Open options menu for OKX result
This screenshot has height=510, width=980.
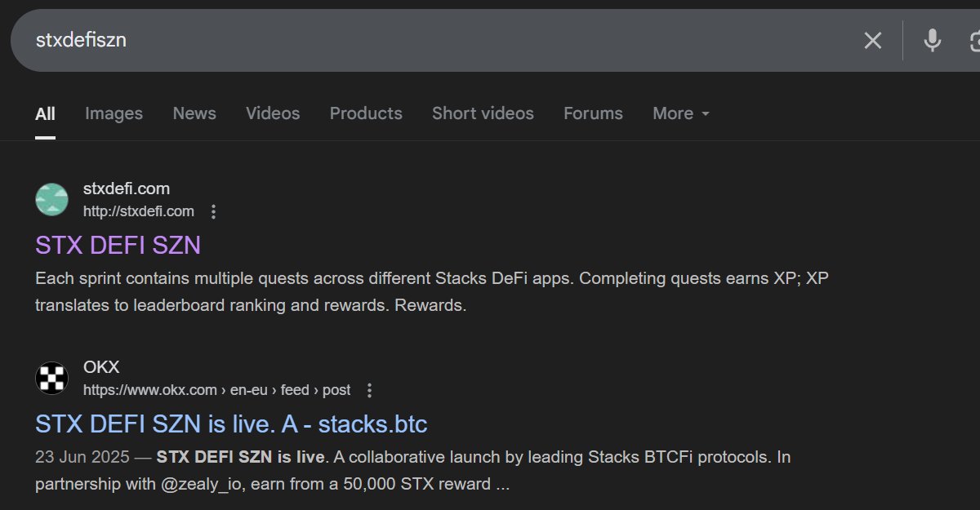coord(369,391)
